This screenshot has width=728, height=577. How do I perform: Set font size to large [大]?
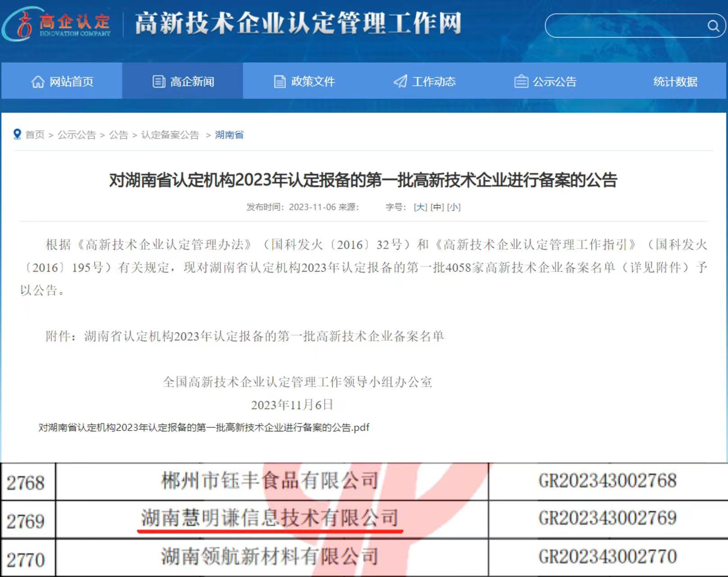click(420, 207)
